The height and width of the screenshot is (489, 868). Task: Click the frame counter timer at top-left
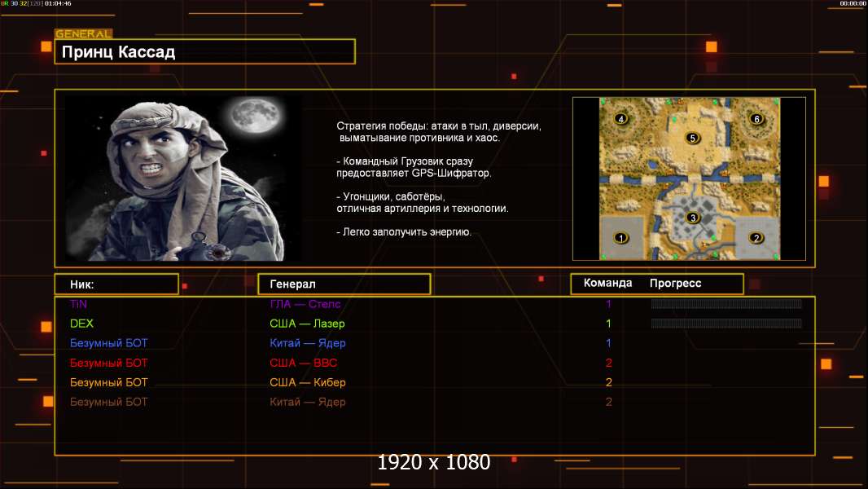pyautogui.click(x=36, y=3)
